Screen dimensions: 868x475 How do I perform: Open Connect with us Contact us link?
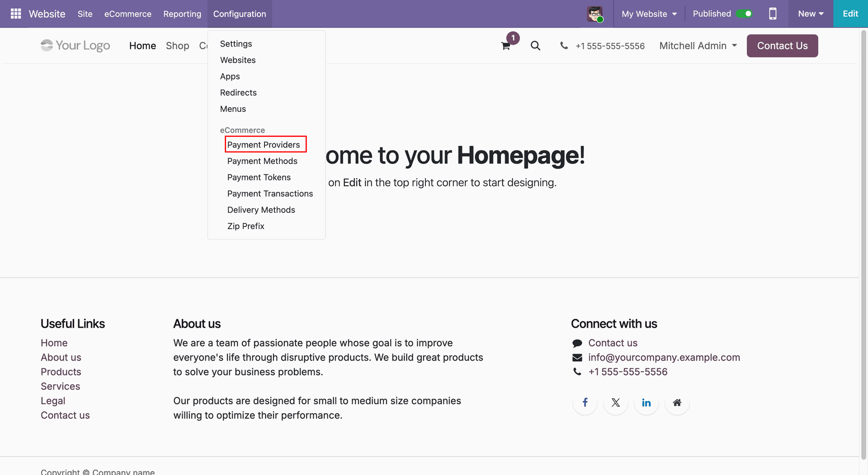click(613, 343)
